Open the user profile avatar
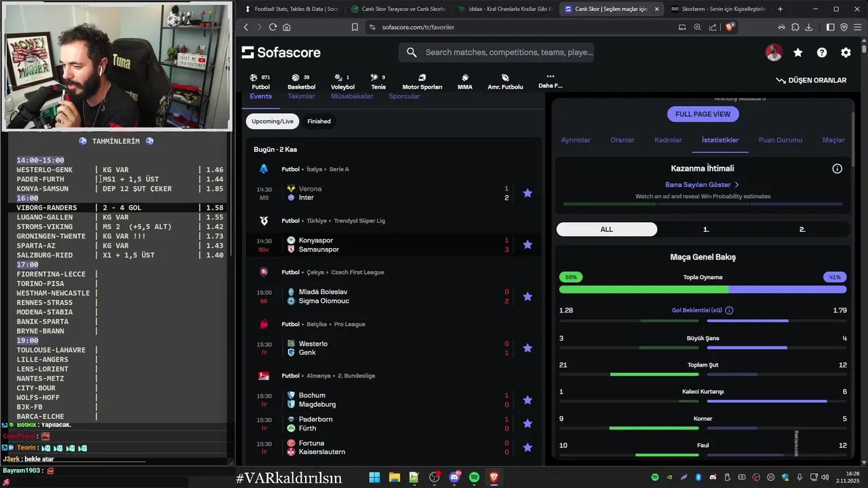The height and width of the screenshot is (488, 868). tap(774, 52)
